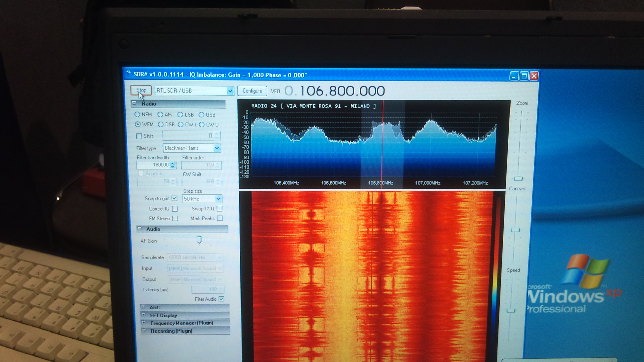
Task: Expand the Frequency Manager (Plugin) panel
Action: click(144, 323)
